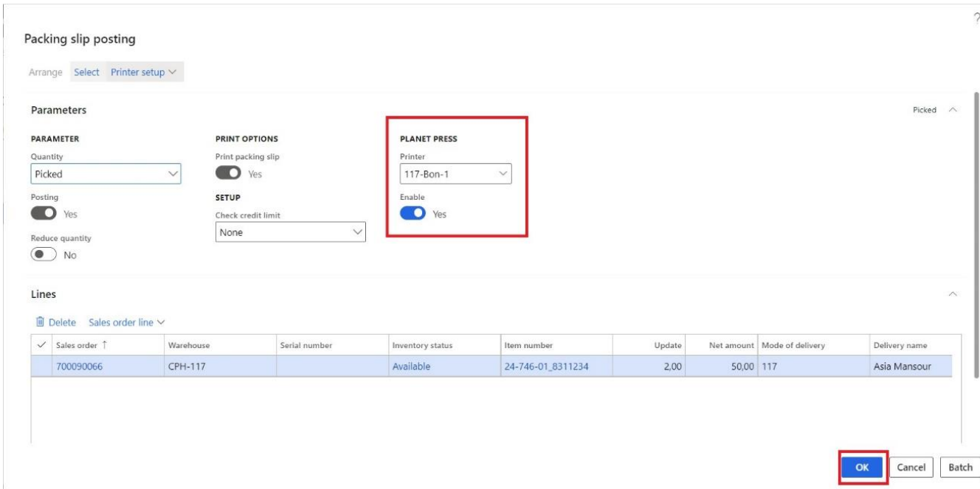The image size is (980, 489).
Task: Click the Select menu item
Action: pos(87,72)
